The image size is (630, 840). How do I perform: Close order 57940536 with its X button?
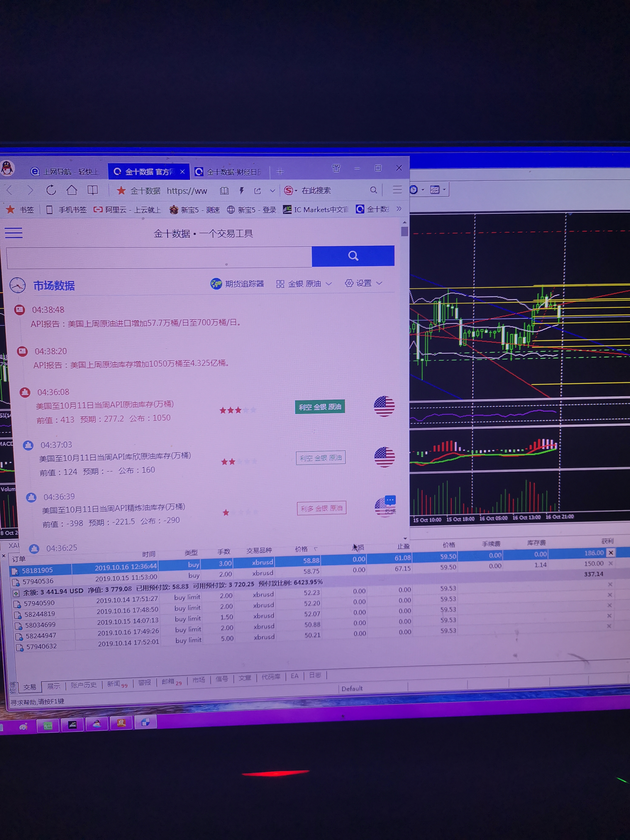(x=611, y=563)
